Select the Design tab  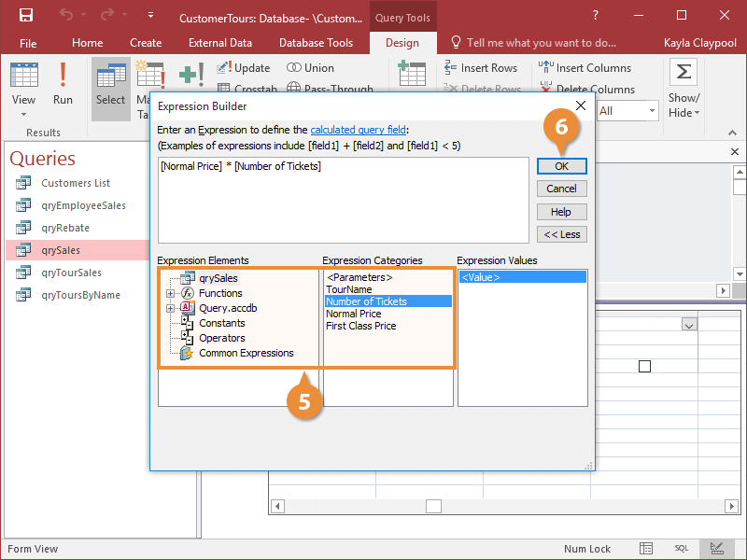pyautogui.click(x=402, y=43)
